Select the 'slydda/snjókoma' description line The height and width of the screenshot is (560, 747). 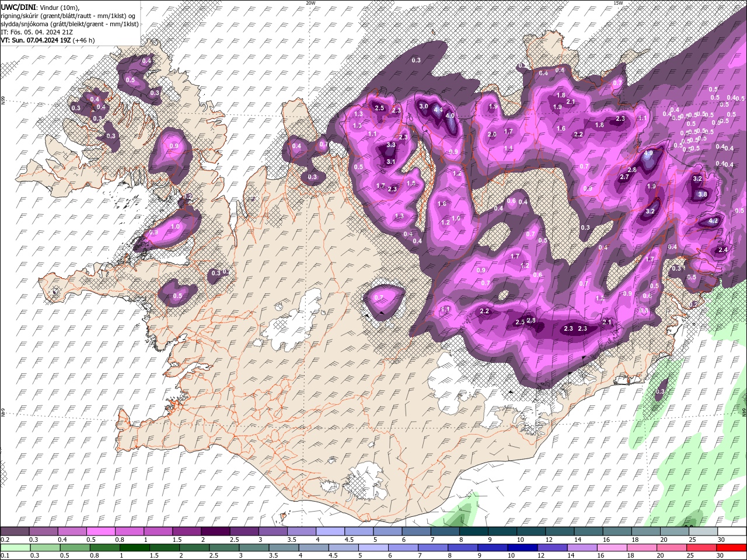coord(69,24)
